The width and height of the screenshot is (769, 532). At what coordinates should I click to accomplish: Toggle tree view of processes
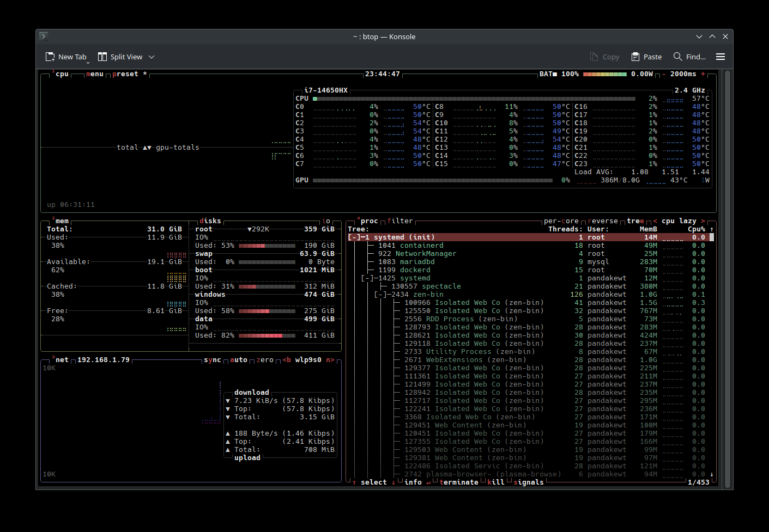coord(635,221)
